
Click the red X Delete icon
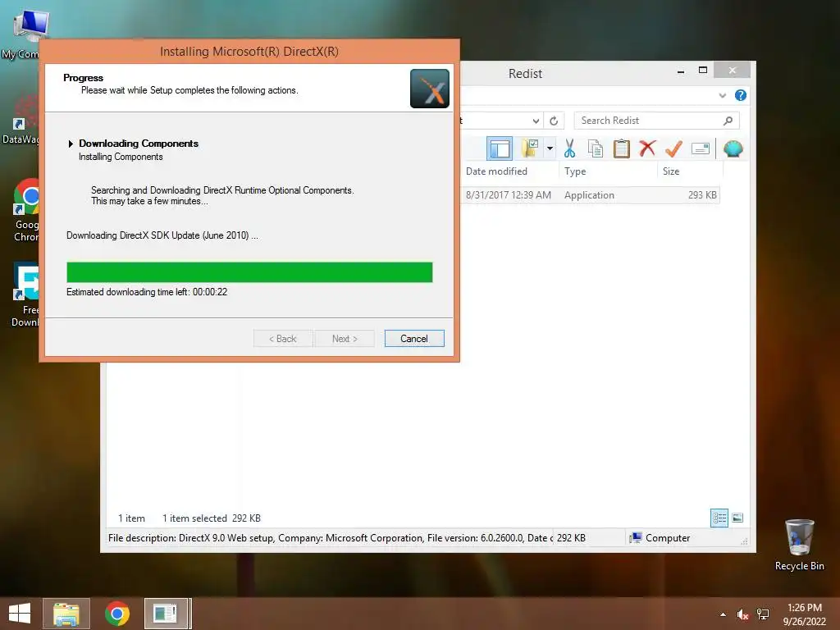point(647,148)
